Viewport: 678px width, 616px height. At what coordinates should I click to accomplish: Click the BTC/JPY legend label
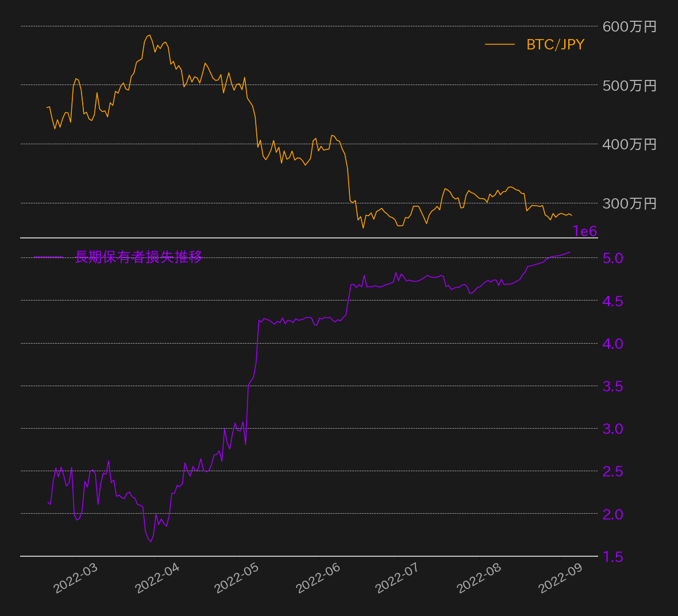pos(555,45)
